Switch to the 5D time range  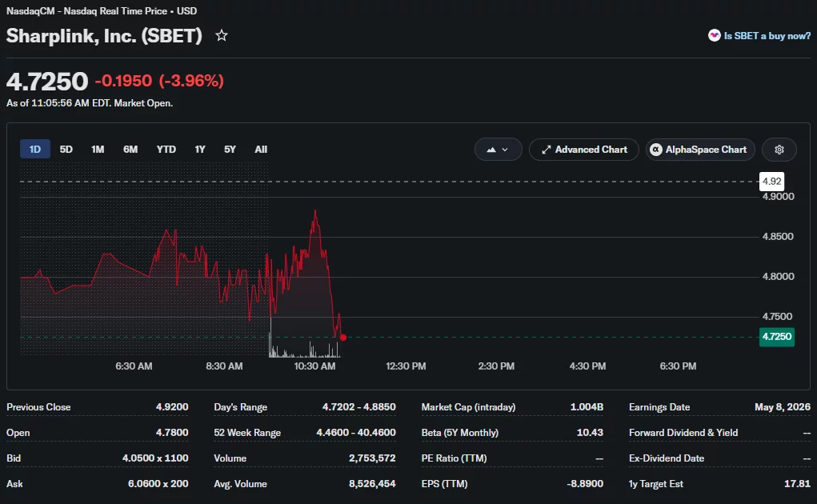pyautogui.click(x=66, y=150)
